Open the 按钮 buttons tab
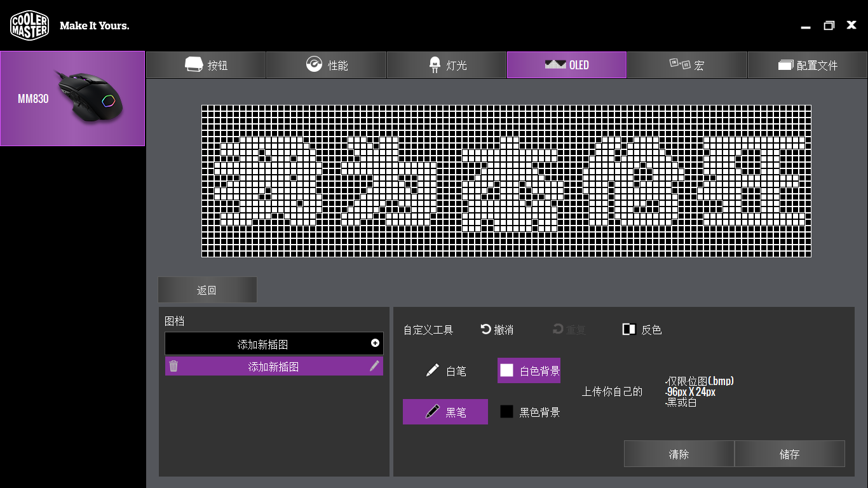Screen dimensions: 868x488 206,65
